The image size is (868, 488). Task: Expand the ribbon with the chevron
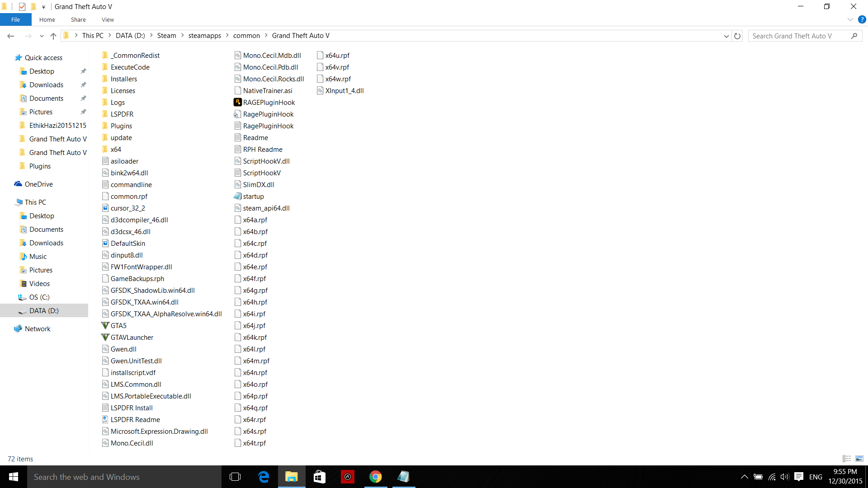850,19
